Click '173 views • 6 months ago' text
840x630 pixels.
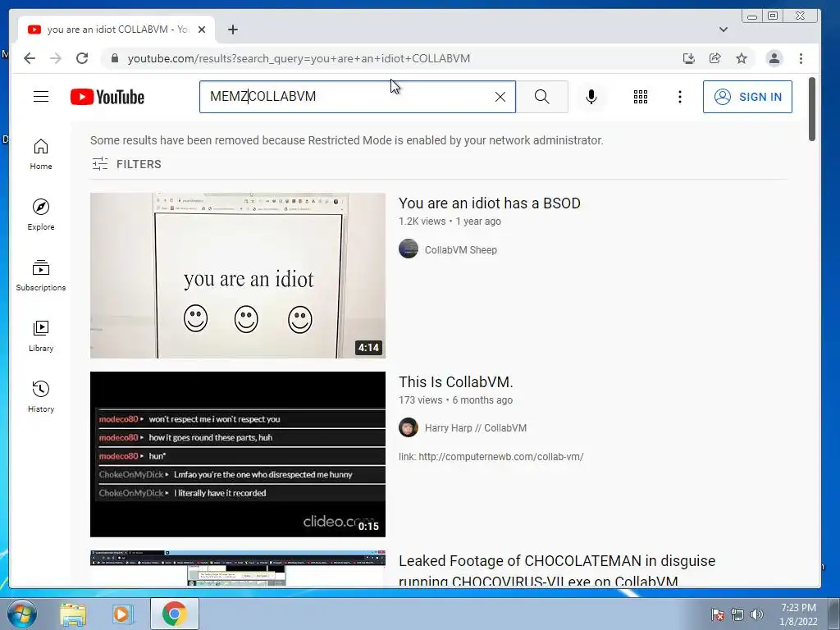455,400
